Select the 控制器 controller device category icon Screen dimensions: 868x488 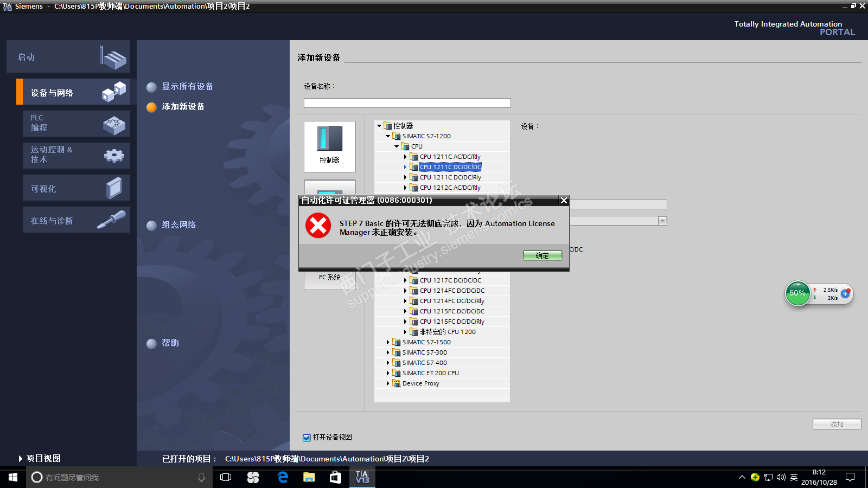point(330,146)
